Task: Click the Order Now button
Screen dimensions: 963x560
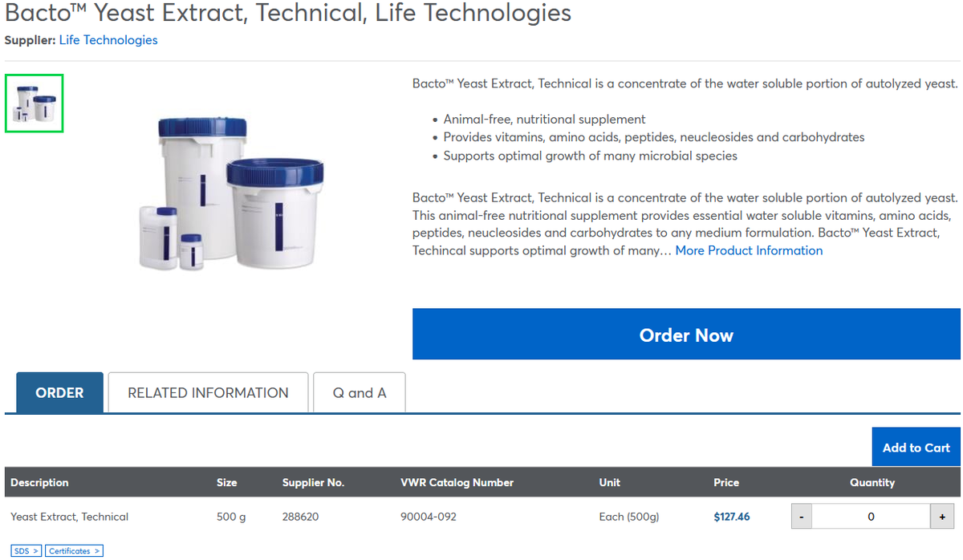Action: click(686, 335)
